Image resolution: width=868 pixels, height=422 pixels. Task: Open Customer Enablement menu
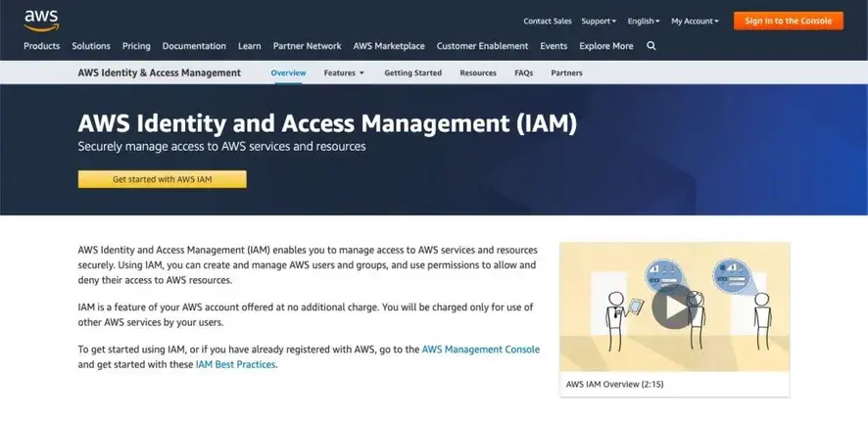pyautogui.click(x=482, y=46)
